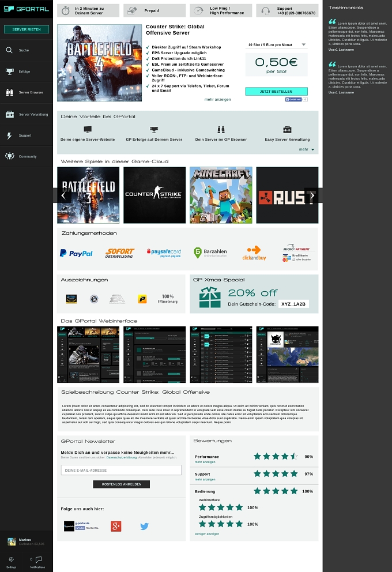Click the g-portal.de Facebook page box
The image size is (392, 572).
click(x=81, y=526)
